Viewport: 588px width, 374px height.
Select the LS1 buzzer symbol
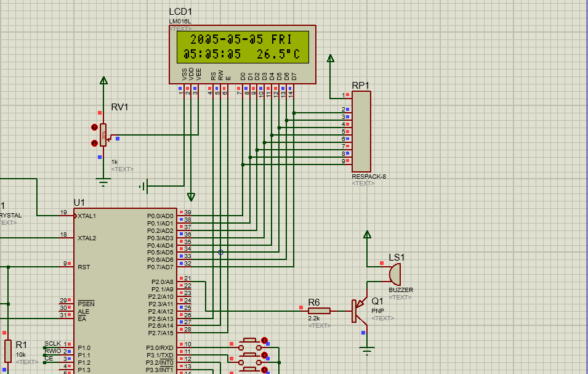click(x=395, y=274)
